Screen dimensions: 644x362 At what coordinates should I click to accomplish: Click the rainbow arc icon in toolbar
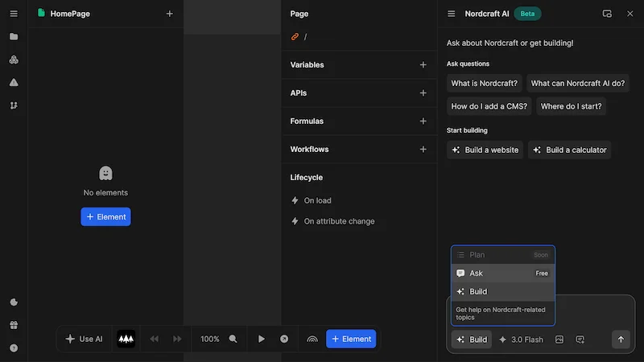(312, 339)
